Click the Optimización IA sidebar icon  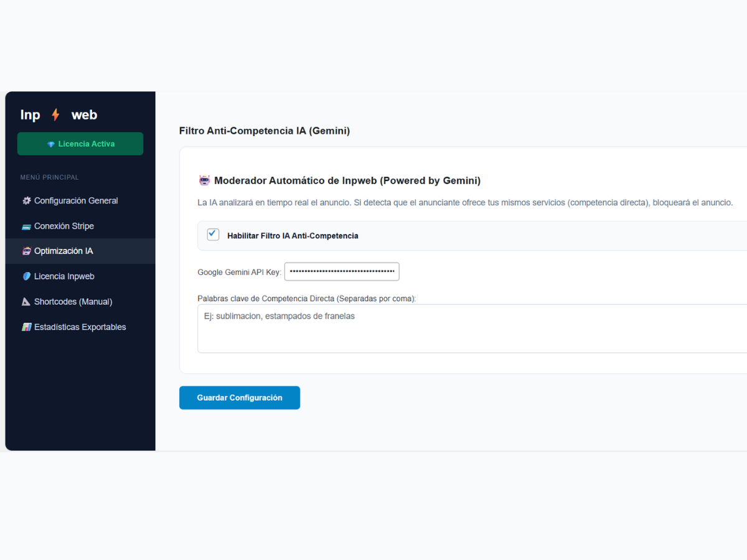[x=26, y=251]
